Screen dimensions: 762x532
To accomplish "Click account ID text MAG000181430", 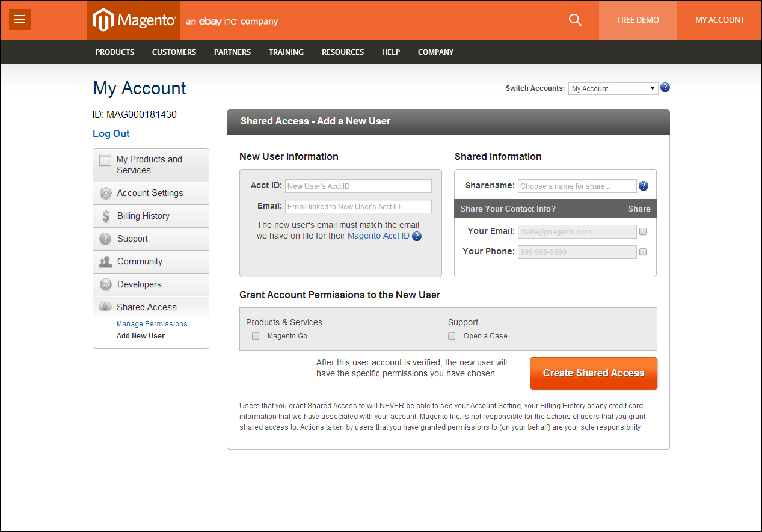I will click(x=141, y=114).
